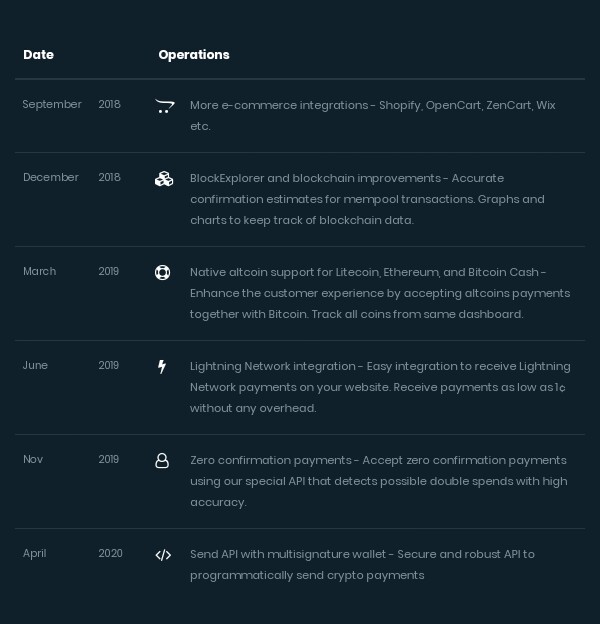Viewport: 600px width, 624px height.
Task: Click the lifebuoy icon for altcoin support
Action: [x=163, y=272]
